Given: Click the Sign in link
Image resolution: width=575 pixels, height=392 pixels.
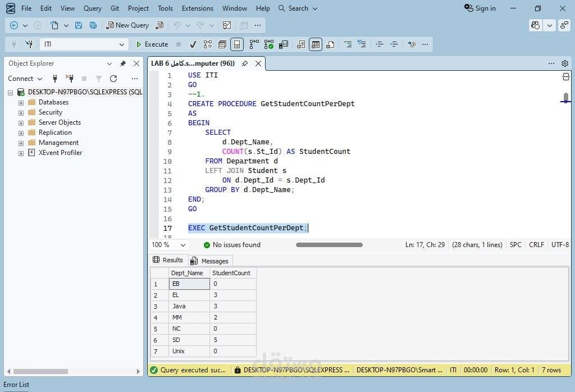Looking at the screenshot, I should pos(480,8).
